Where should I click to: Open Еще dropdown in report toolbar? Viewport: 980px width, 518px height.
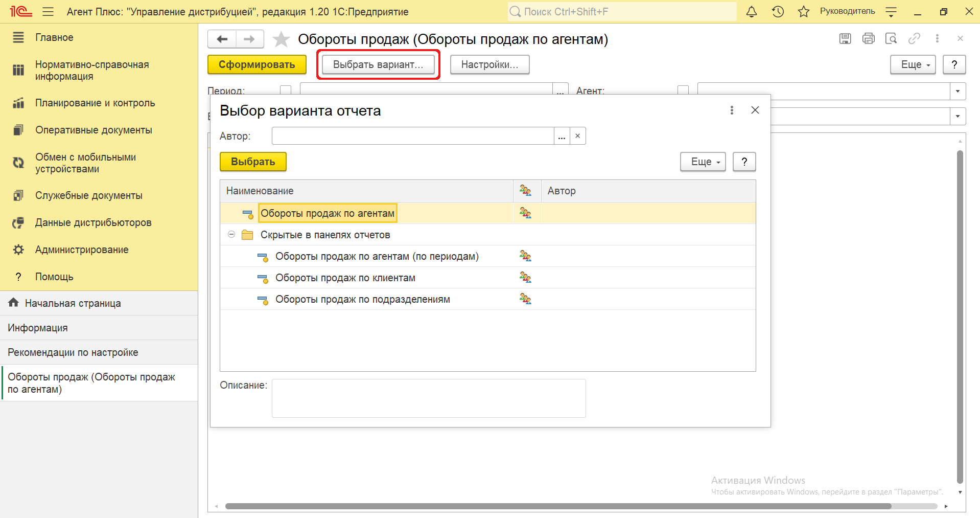coord(913,64)
